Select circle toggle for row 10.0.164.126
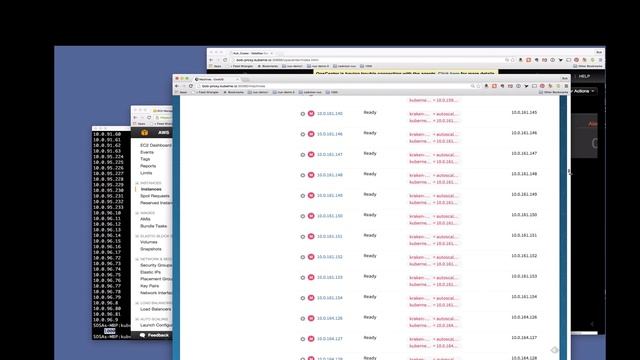Screen dimensions: 640x360 [x=302, y=318]
